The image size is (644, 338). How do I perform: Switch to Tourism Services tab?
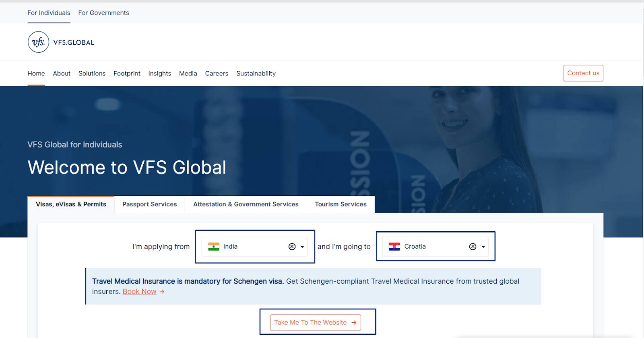[x=341, y=204]
